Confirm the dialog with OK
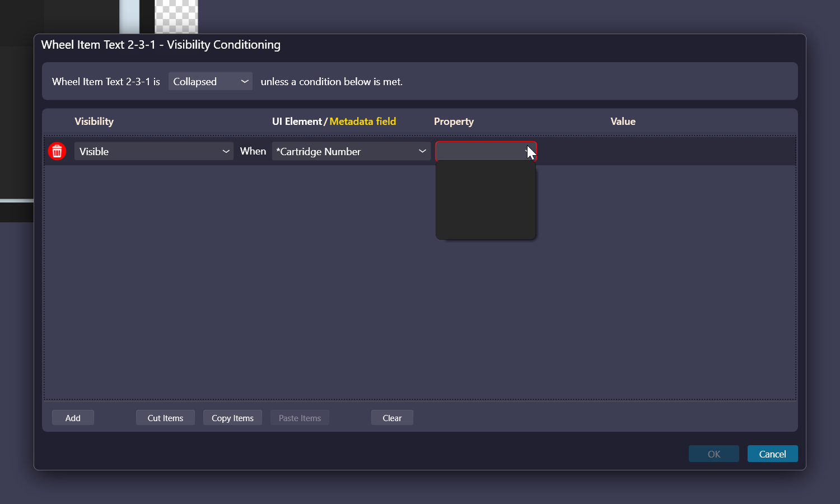The height and width of the screenshot is (504, 840). click(x=713, y=454)
